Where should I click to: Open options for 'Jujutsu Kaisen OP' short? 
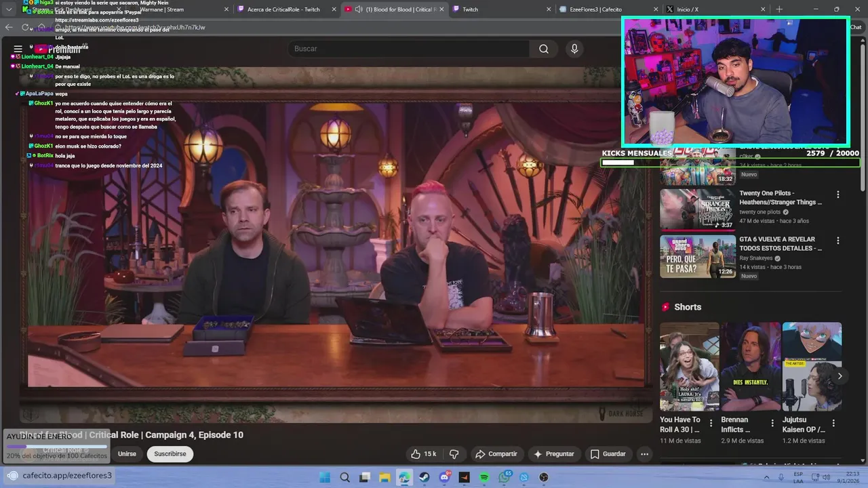(833, 423)
